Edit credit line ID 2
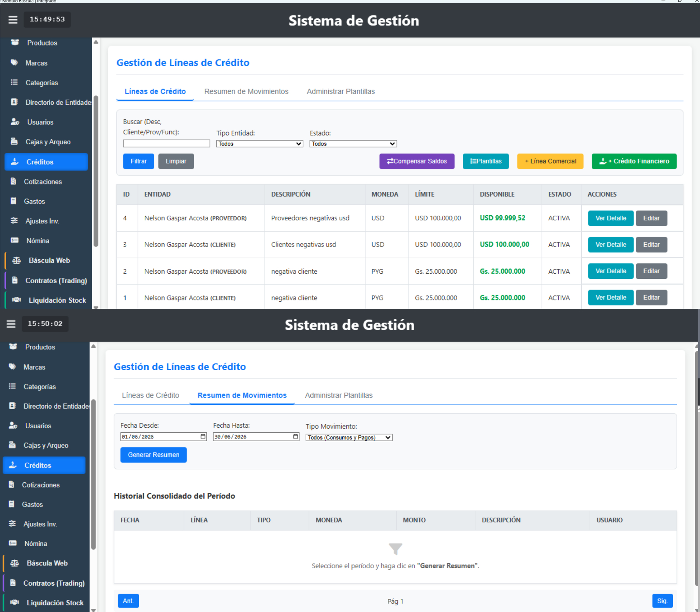Image resolution: width=700 pixels, height=612 pixels. coord(652,271)
